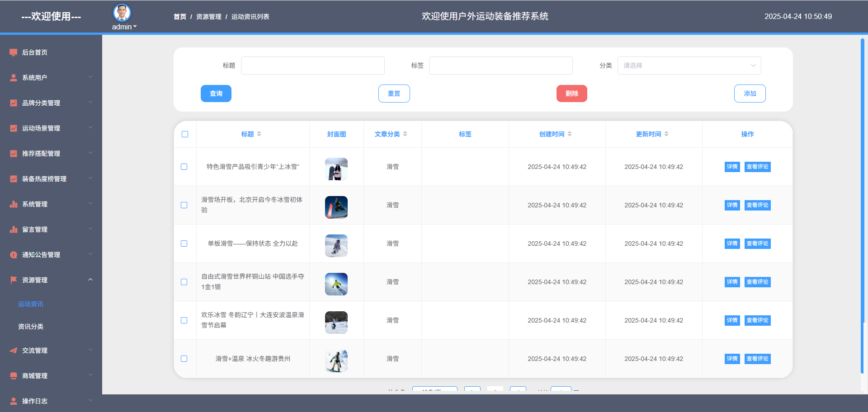Expand the 推荐搭配管理 menu chevron

[90, 153]
